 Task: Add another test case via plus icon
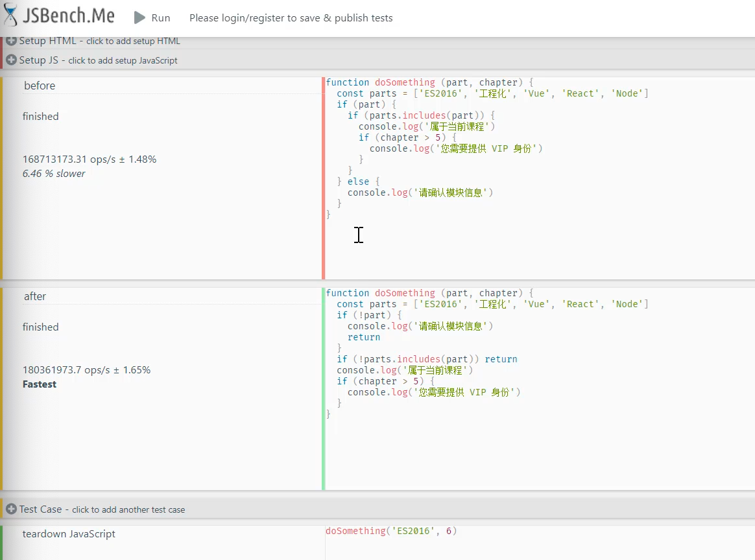pyautogui.click(x=12, y=509)
